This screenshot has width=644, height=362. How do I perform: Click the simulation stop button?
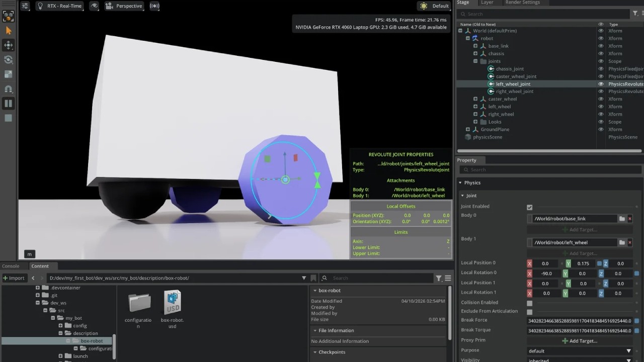click(8, 118)
